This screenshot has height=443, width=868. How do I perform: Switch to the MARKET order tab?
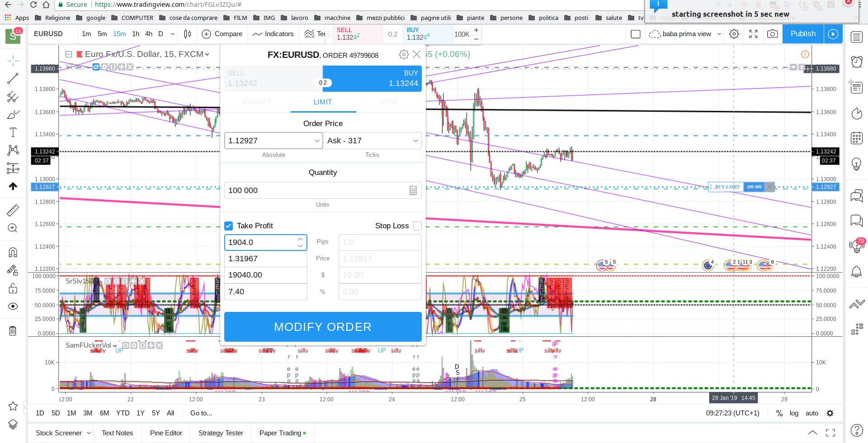click(257, 102)
